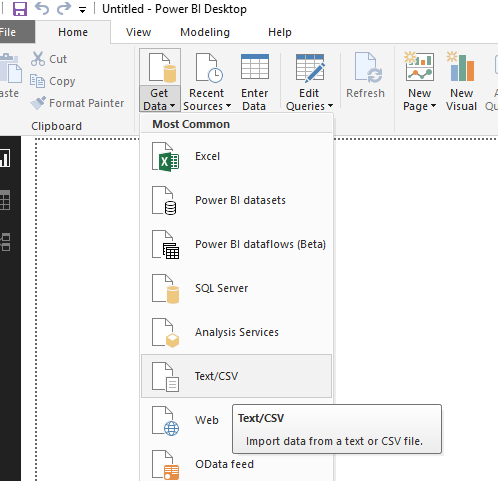Open the Report view in left sidebar
This screenshot has height=481, width=498.
point(5,158)
